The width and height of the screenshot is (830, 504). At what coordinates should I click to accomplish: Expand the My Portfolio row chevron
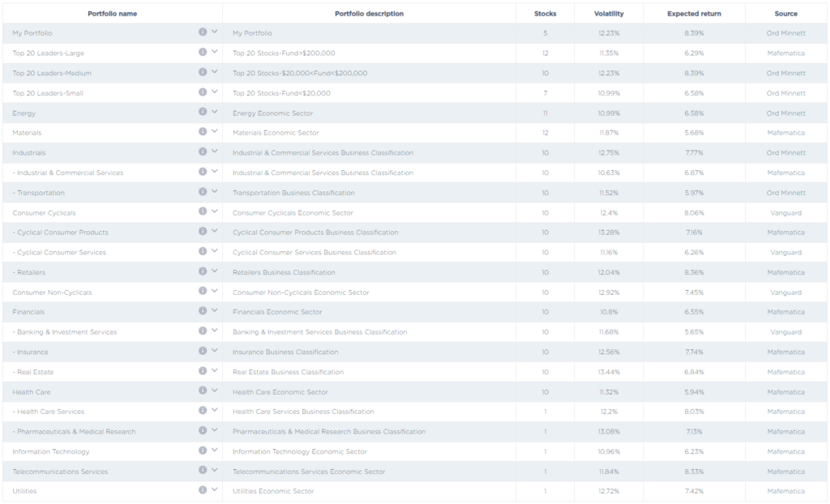pos(214,32)
